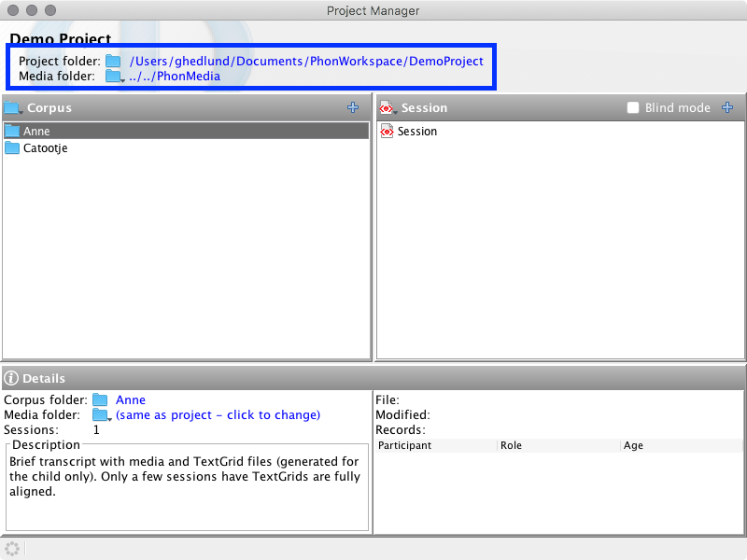Click the red session icon in Session panel header
Screen dimensions: 747x560
click(x=388, y=107)
